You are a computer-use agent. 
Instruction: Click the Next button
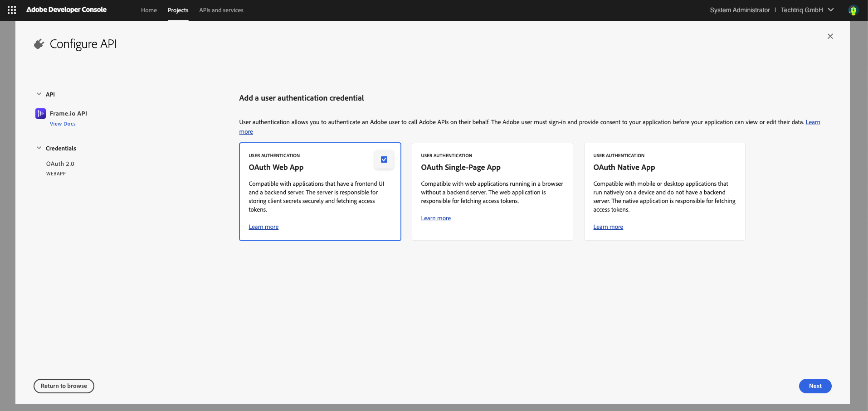tap(814, 386)
